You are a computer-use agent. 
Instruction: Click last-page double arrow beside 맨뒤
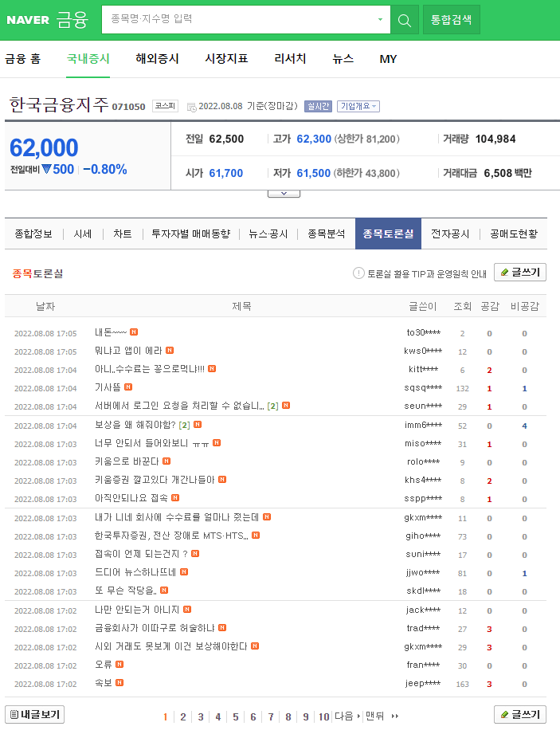(x=395, y=716)
